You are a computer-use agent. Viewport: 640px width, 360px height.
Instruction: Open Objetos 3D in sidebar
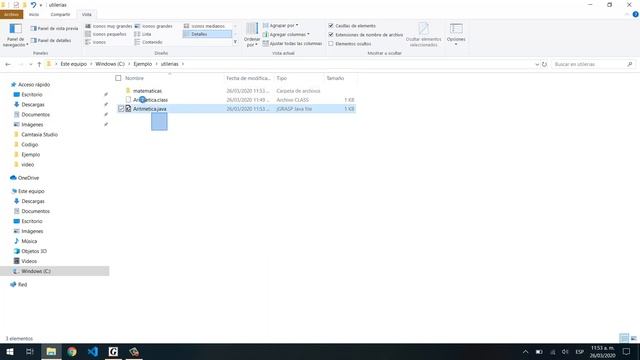tap(34, 251)
